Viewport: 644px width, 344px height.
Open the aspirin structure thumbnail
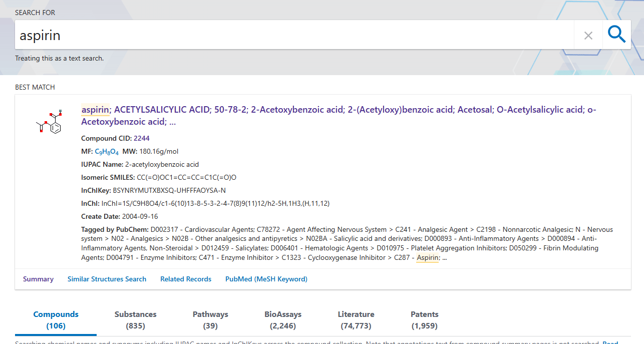(49, 122)
